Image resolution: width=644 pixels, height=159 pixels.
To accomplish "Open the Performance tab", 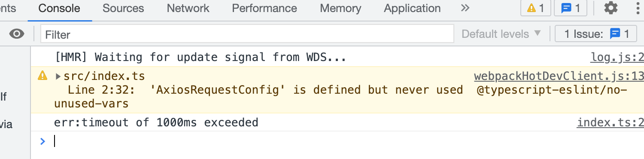I will [x=264, y=8].
